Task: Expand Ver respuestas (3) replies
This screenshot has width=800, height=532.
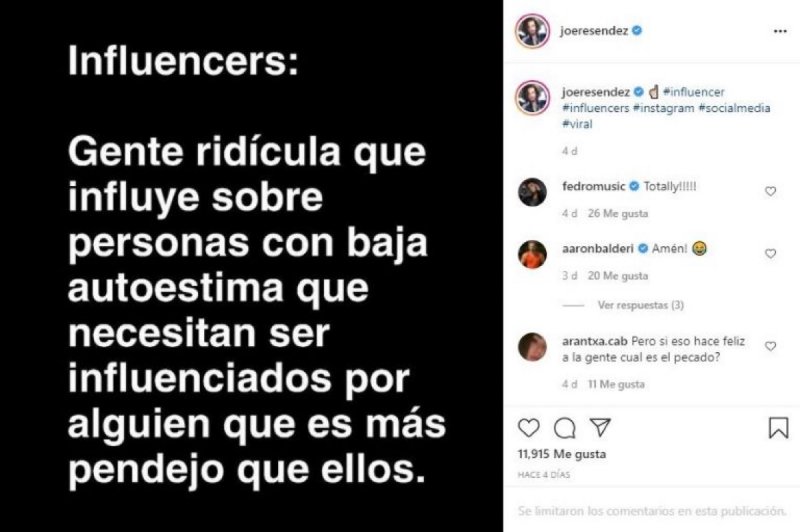Action: [x=641, y=306]
